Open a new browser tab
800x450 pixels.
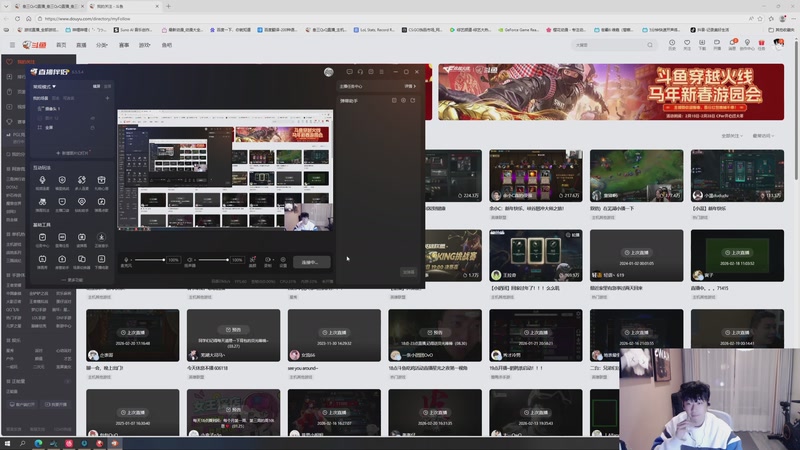click(168, 6)
